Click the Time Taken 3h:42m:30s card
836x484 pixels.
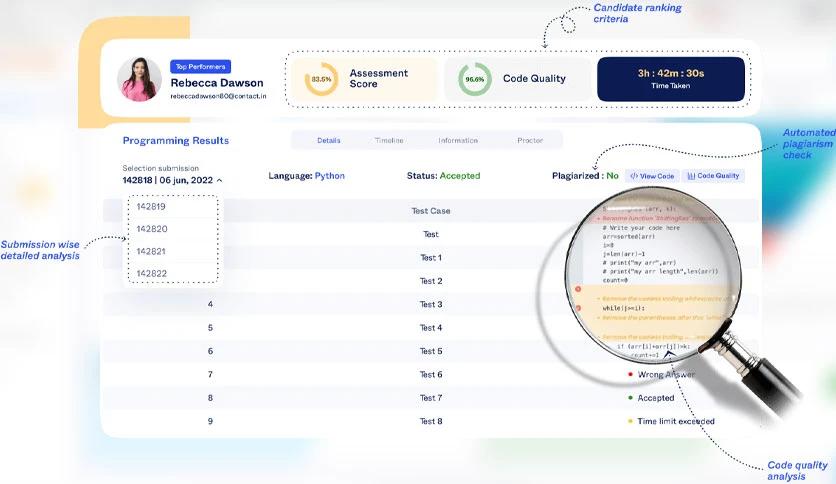pyautogui.click(x=671, y=79)
